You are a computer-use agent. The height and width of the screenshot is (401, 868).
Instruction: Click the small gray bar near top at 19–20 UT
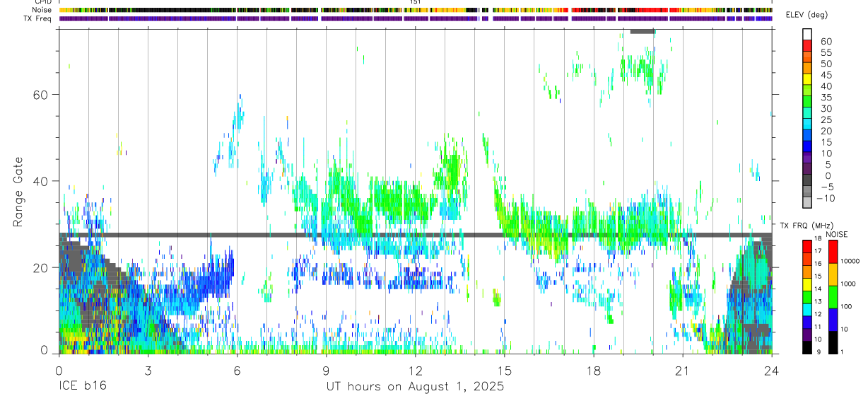642,31
